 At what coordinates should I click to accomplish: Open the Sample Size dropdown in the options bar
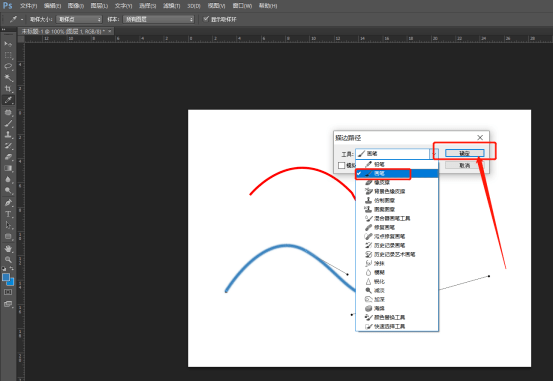tap(79, 19)
